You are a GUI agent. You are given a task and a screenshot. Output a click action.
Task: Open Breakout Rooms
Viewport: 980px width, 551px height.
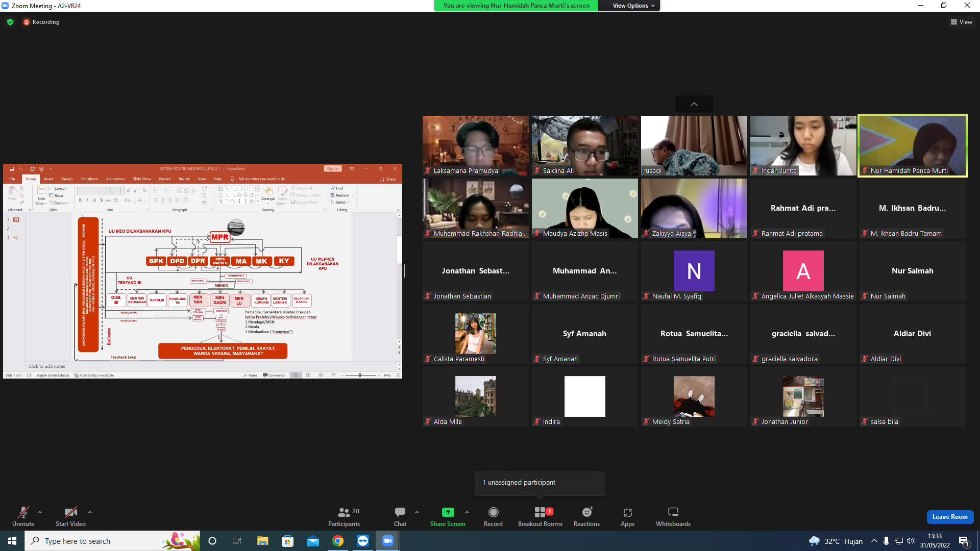pyautogui.click(x=540, y=516)
